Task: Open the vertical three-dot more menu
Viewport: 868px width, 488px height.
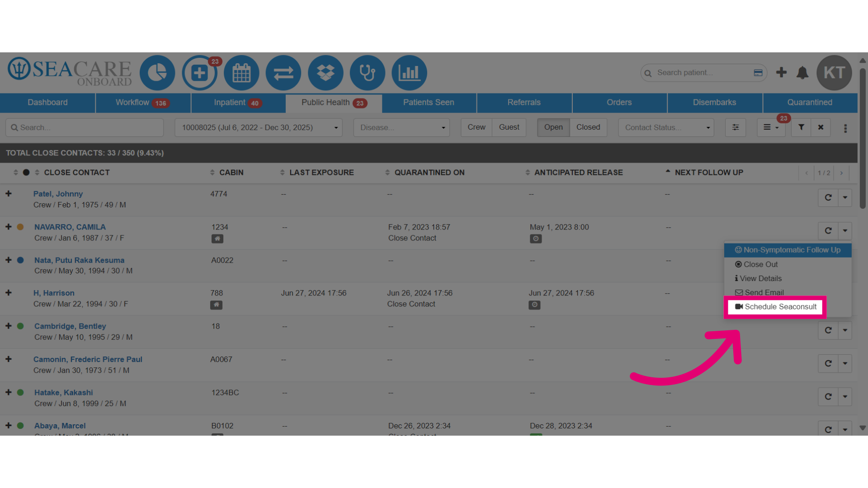Action: (x=845, y=128)
